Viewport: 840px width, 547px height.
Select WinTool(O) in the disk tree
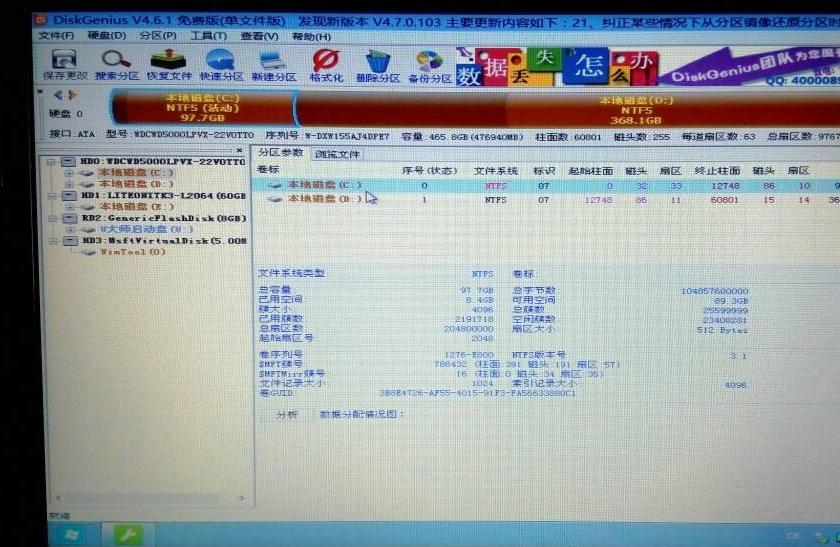tap(132, 252)
